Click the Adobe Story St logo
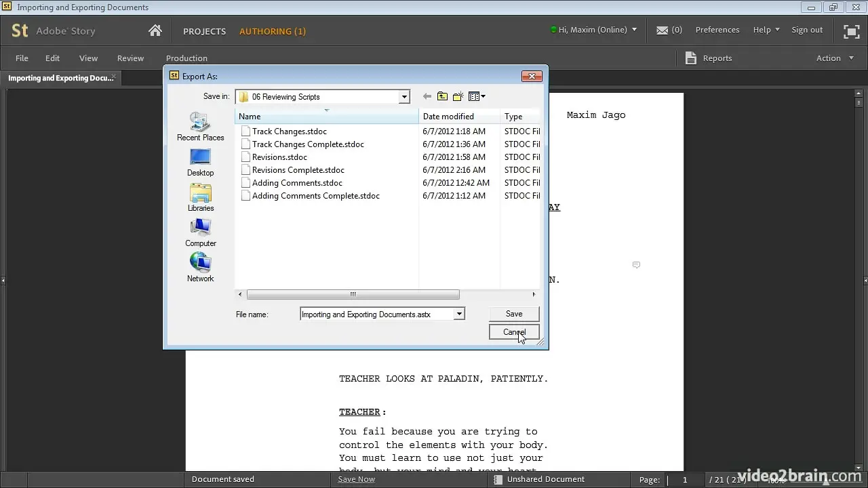The image size is (868, 488). tap(20, 30)
